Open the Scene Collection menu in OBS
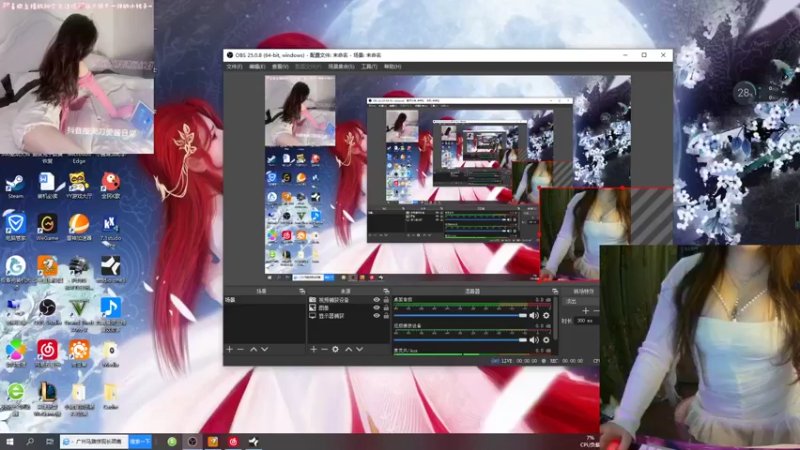The width and height of the screenshot is (800, 450). [341, 67]
